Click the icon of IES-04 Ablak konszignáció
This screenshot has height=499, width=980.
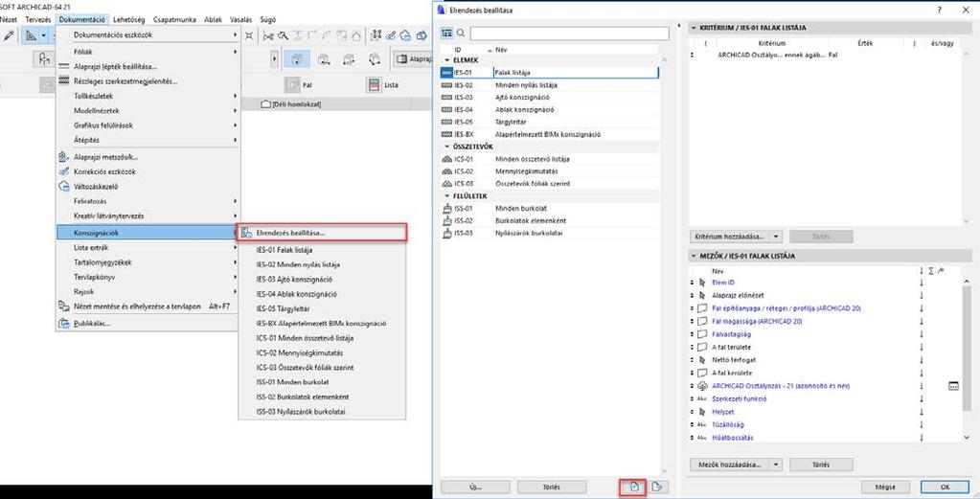click(446, 110)
